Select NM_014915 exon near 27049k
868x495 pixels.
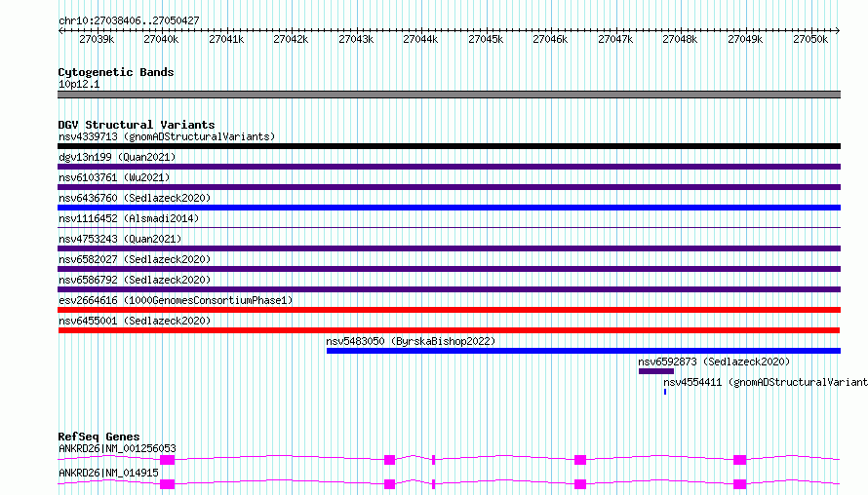coord(740,484)
